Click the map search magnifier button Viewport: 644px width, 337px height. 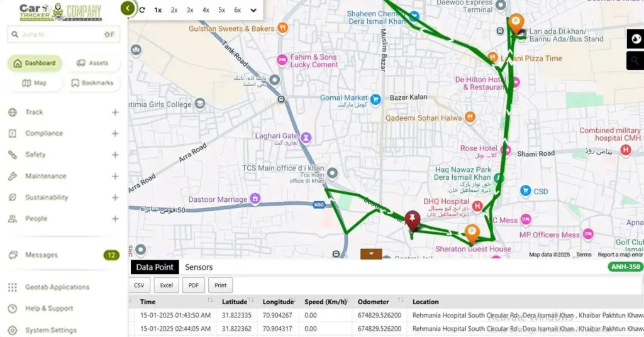point(635,60)
